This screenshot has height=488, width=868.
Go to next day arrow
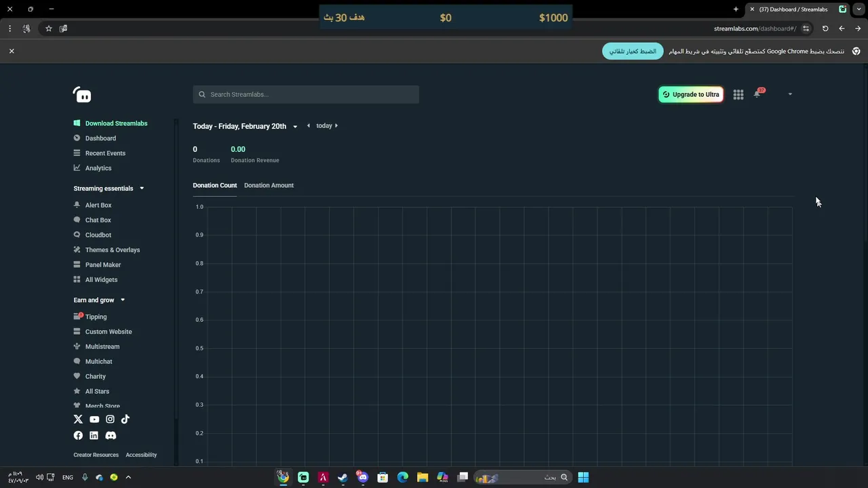tap(336, 125)
